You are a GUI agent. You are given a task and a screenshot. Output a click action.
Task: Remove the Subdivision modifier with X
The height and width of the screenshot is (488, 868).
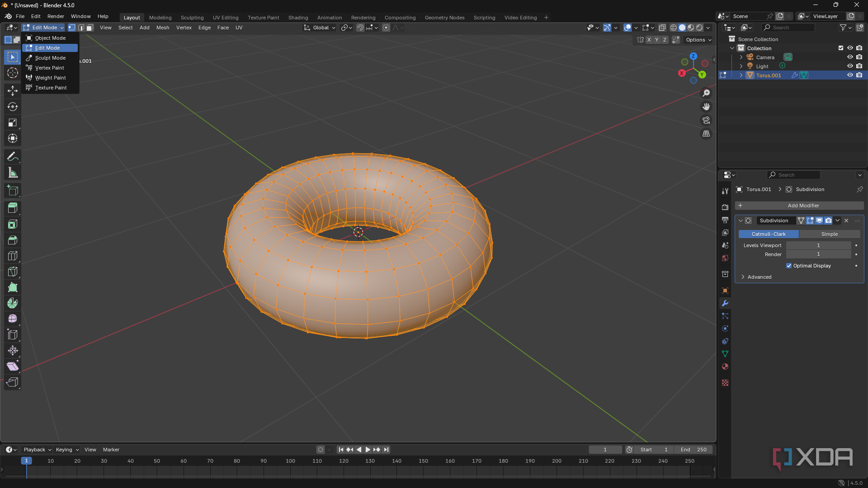click(x=846, y=221)
